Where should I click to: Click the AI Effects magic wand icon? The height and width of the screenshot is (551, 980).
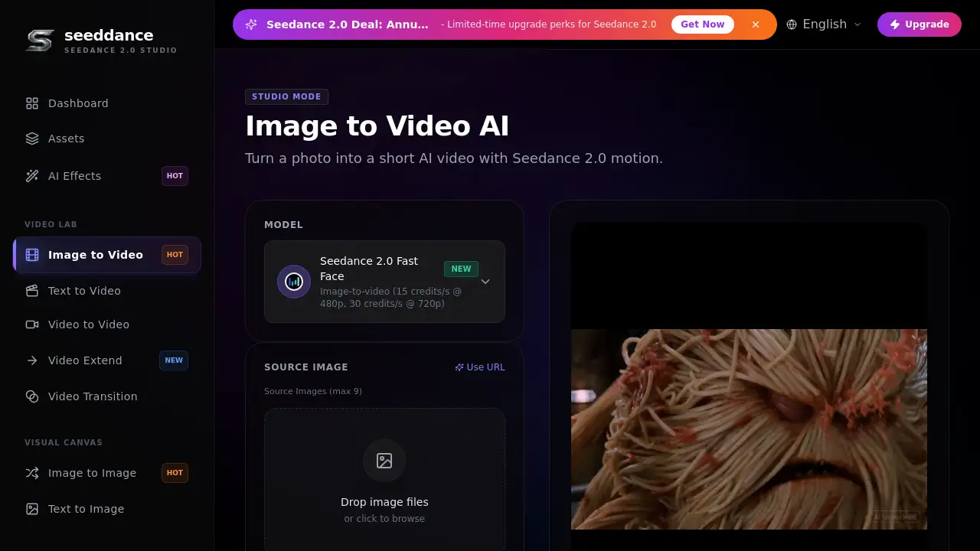tap(32, 176)
